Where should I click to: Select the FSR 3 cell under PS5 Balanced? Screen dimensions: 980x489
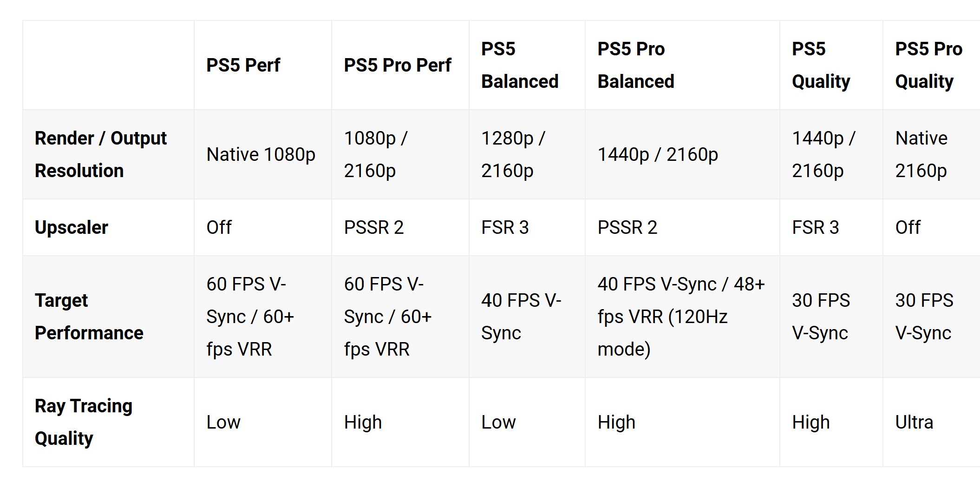coord(505,227)
